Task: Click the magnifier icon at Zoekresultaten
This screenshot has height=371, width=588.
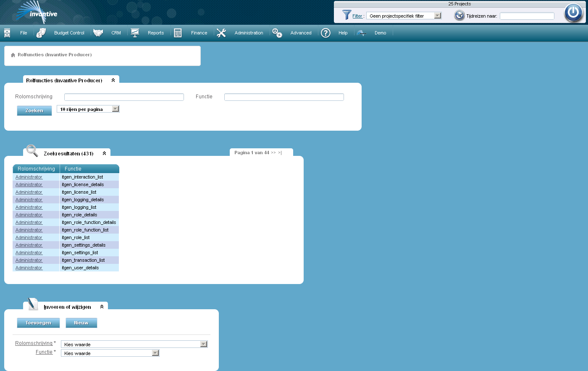Action: point(32,150)
